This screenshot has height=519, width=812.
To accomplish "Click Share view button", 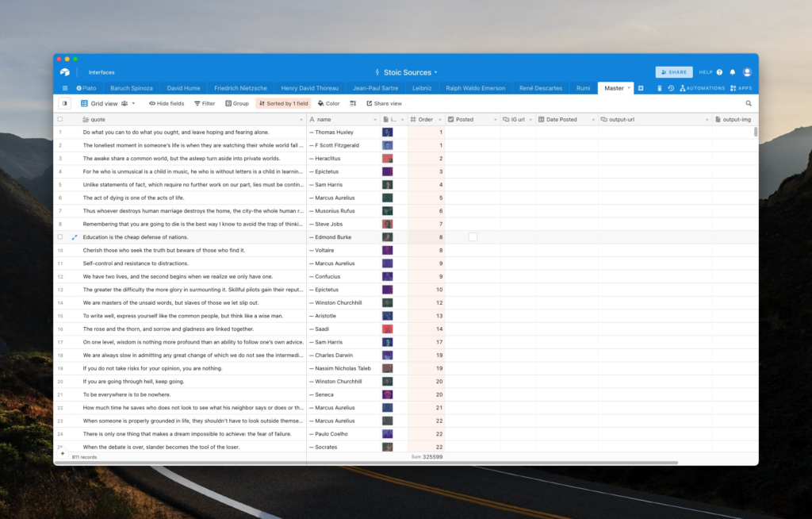I will (384, 103).
